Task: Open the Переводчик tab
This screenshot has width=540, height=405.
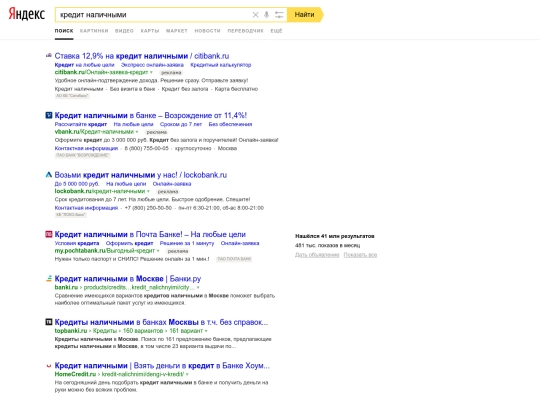Action: [x=245, y=31]
